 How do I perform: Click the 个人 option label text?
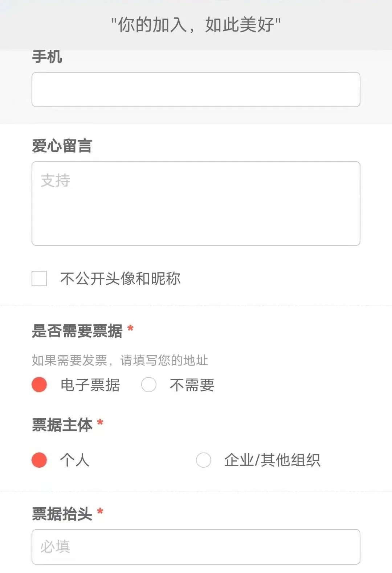tap(75, 460)
